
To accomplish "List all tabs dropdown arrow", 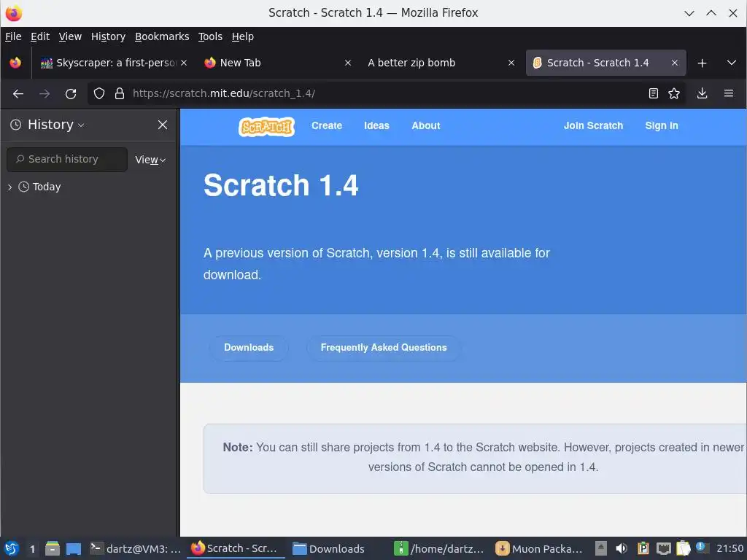I will 731,63.
